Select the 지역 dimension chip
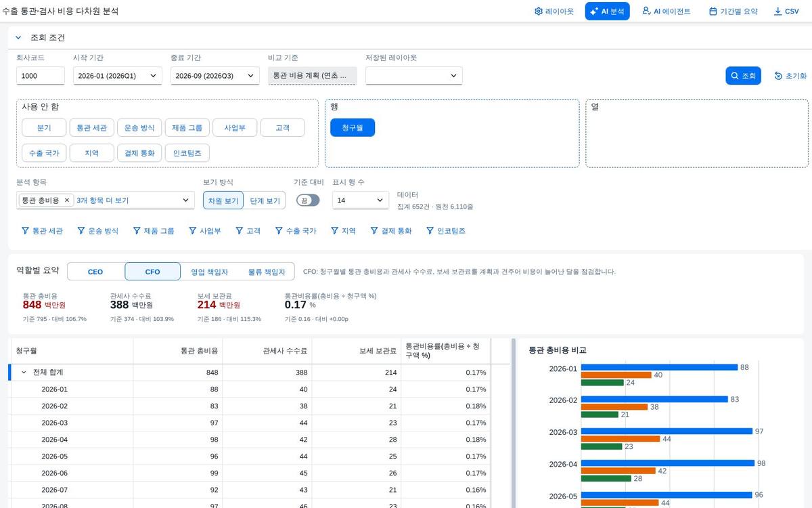Image resolution: width=812 pixels, height=508 pixels. point(91,153)
